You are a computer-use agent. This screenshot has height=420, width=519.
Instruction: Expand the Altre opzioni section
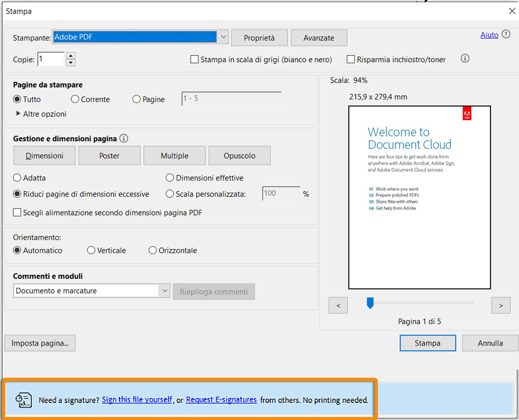coord(18,114)
